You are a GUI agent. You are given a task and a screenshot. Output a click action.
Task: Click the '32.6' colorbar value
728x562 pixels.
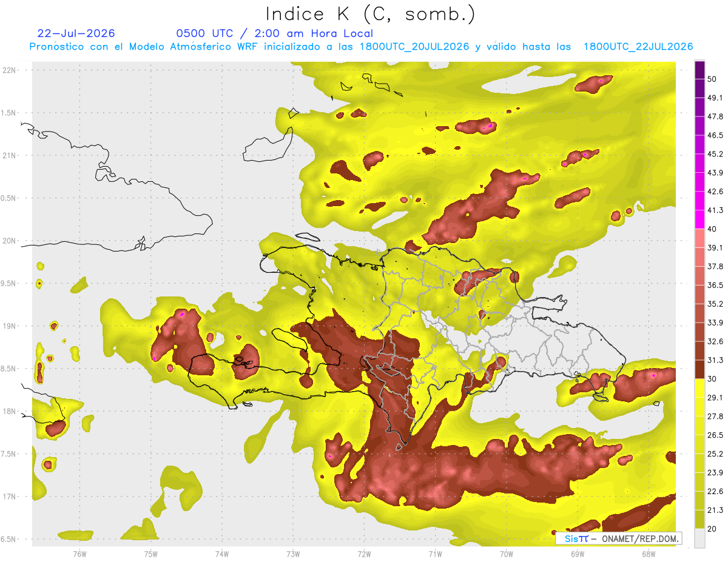[x=715, y=341]
